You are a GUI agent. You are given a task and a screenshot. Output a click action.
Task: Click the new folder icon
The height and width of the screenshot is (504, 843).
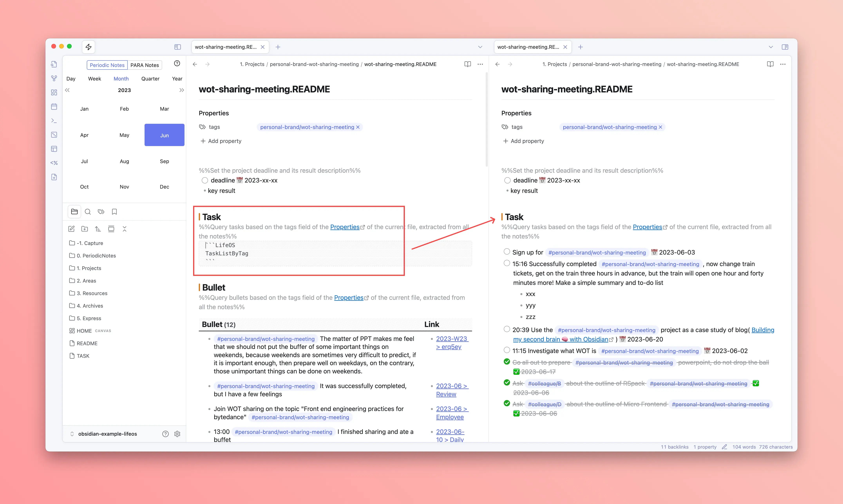pos(85,229)
